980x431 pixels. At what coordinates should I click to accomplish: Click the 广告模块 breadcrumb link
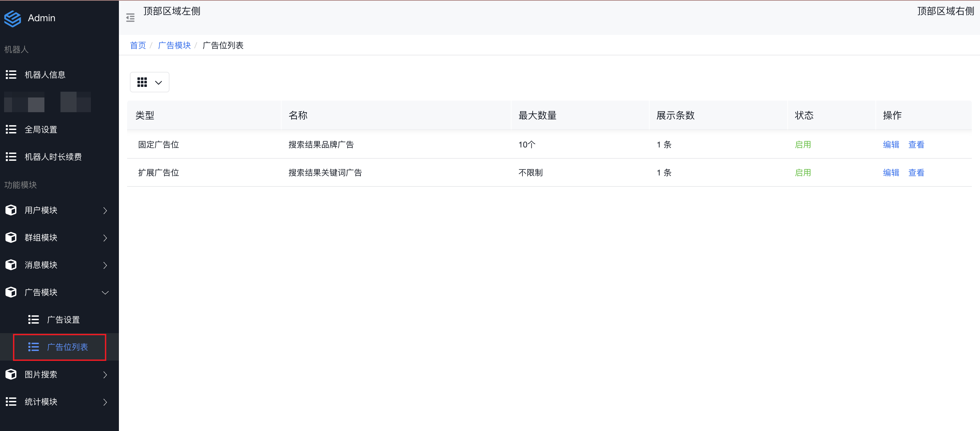click(x=174, y=46)
